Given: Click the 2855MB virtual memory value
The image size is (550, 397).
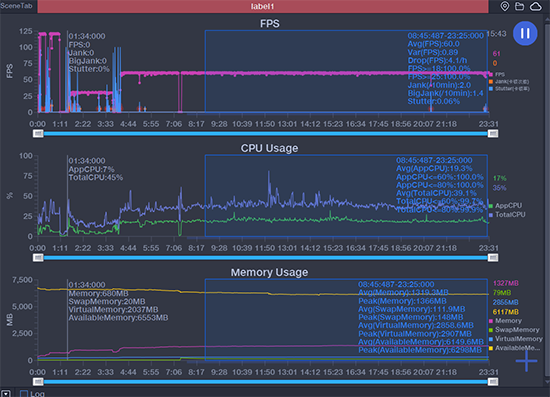Looking at the screenshot, I should (x=506, y=302).
